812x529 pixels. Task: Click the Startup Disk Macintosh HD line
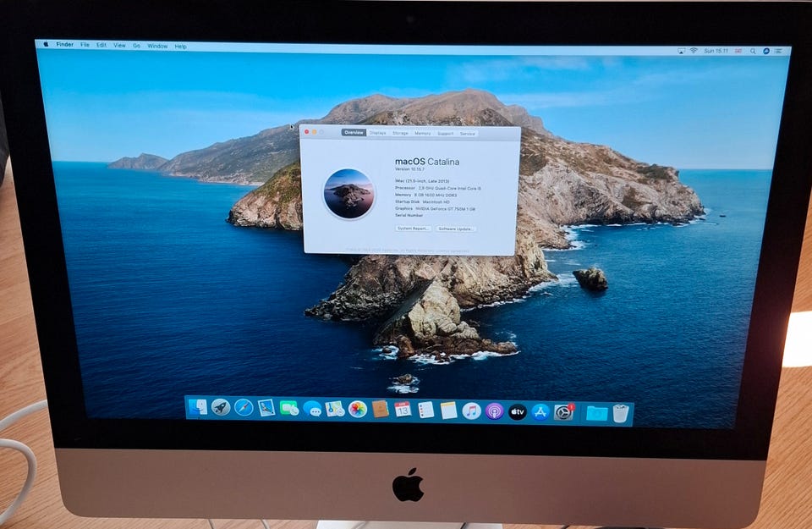coord(422,201)
